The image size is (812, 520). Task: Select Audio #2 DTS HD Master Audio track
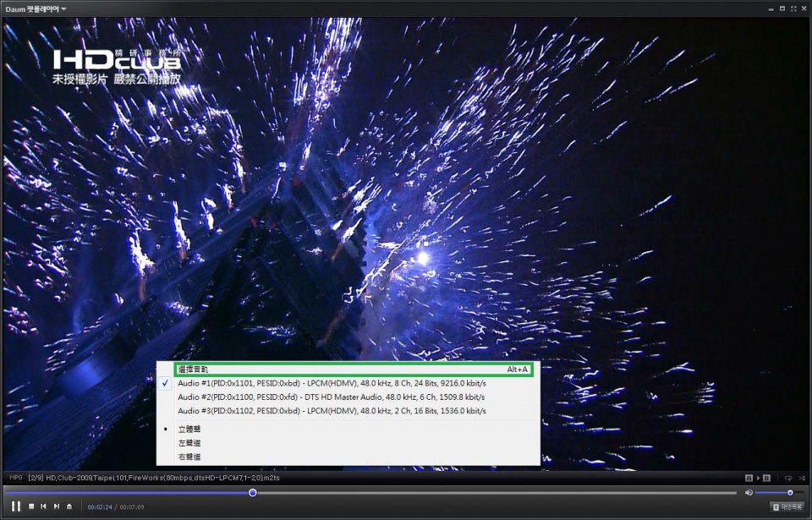coord(348,397)
